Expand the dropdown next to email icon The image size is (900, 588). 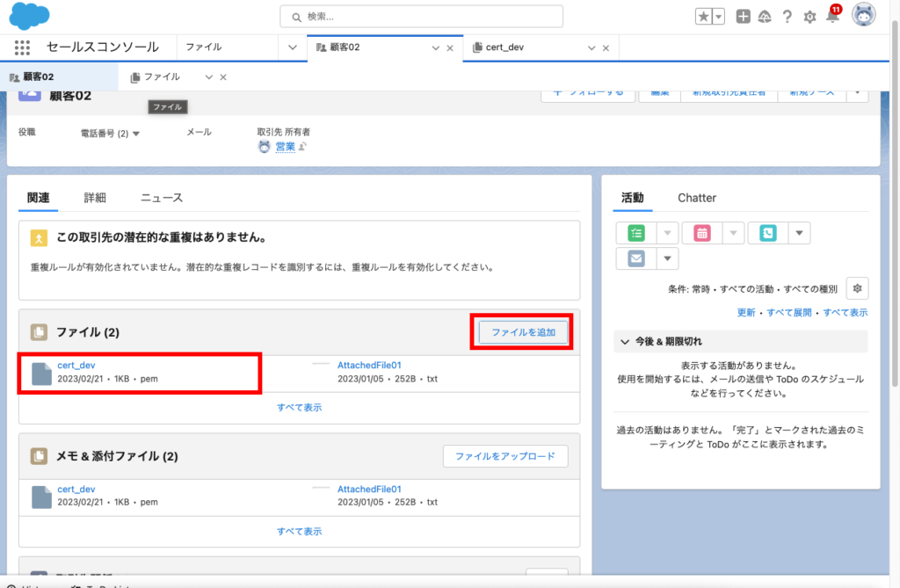coord(668,258)
